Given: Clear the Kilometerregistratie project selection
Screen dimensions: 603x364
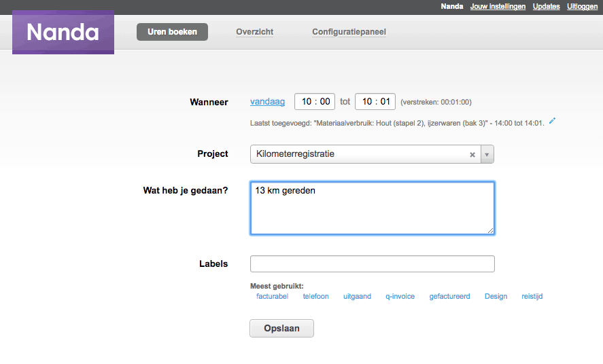Looking at the screenshot, I should [472, 155].
